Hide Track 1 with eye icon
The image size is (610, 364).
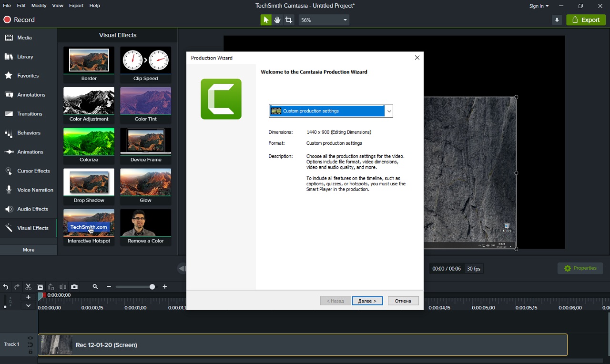pyautogui.click(x=30, y=338)
